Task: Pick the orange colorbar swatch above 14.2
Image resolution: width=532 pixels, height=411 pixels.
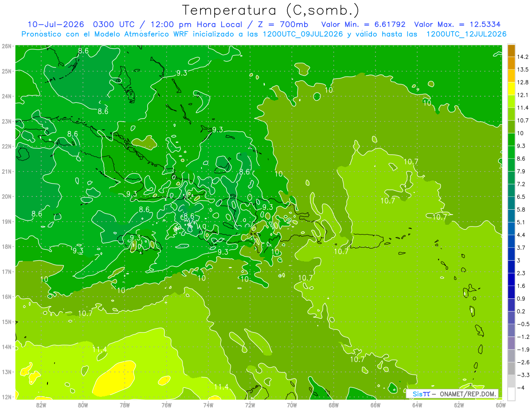Action: click(512, 51)
